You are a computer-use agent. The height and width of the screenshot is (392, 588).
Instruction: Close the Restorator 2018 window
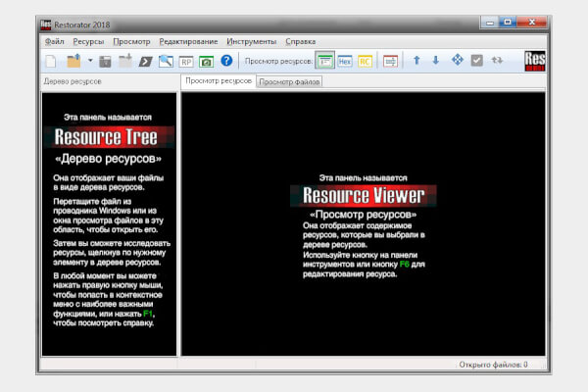[x=532, y=23]
